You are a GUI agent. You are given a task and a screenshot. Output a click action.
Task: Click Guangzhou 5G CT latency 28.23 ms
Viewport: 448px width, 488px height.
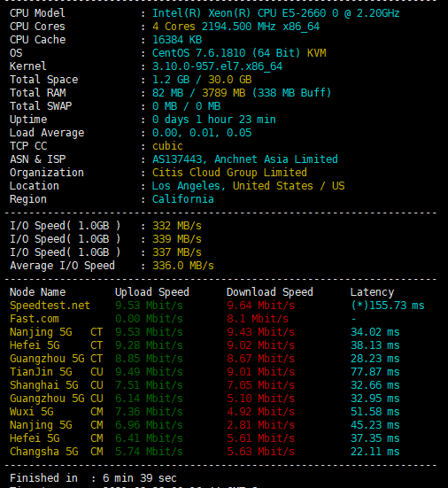click(375, 359)
